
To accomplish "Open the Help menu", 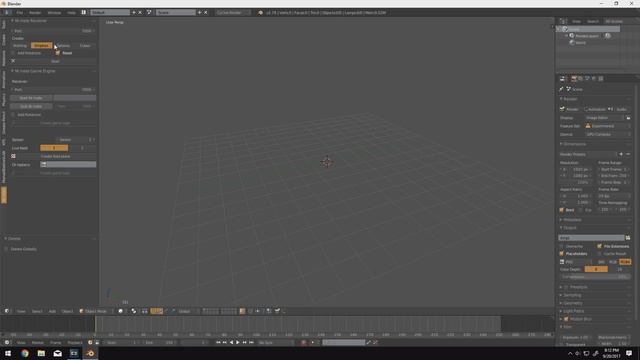I will pyautogui.click(x=71, y=13).
